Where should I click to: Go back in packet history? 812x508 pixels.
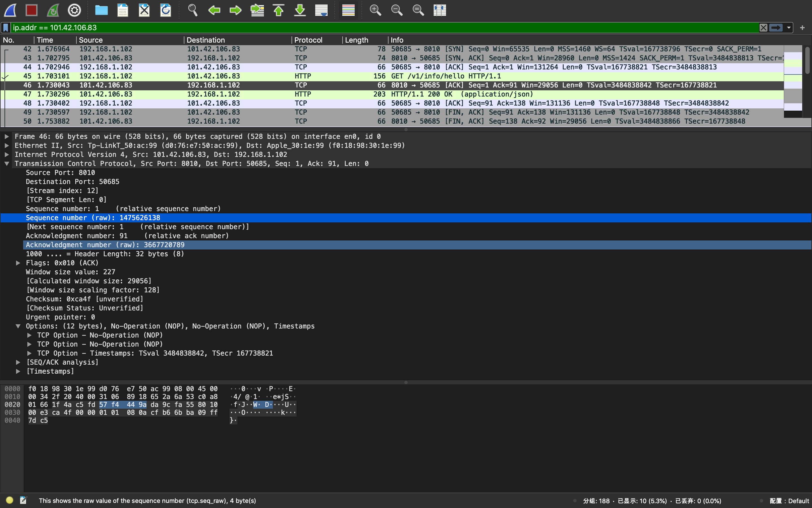pyautogui.click(x=214, y=10)
